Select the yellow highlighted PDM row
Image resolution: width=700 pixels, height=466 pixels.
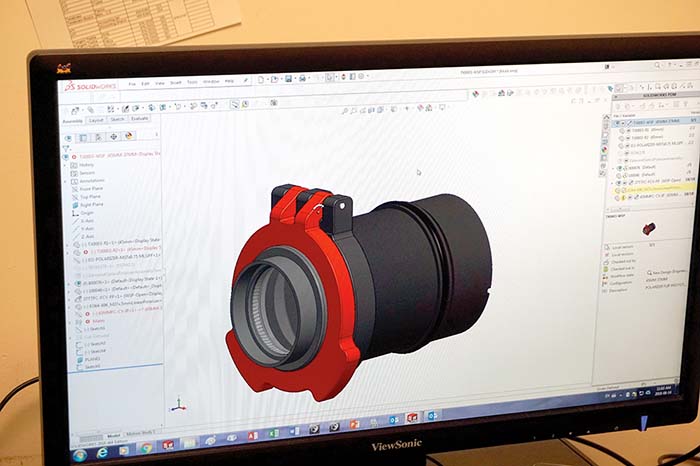654,189
